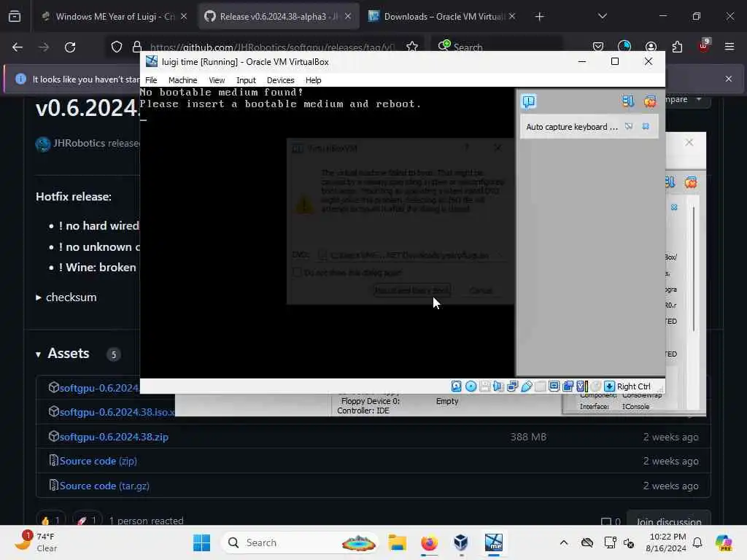Click the recording indicator in VM status bar
747x560 pixels.
pos(568,386)
